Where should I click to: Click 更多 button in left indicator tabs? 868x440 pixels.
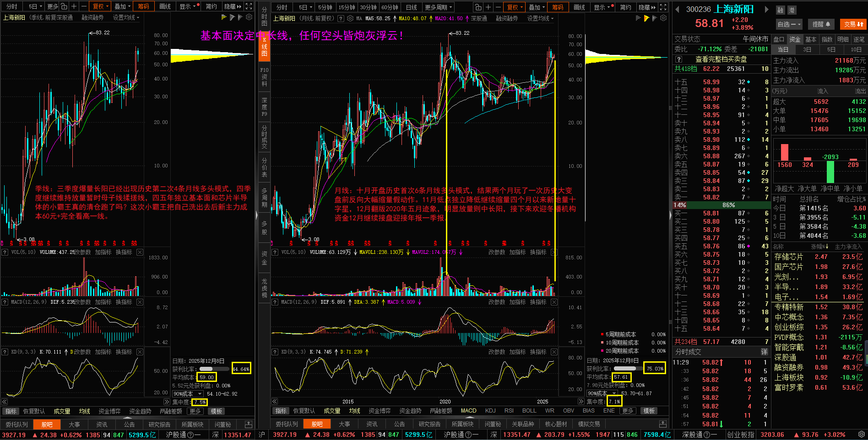tap(195, 411)
